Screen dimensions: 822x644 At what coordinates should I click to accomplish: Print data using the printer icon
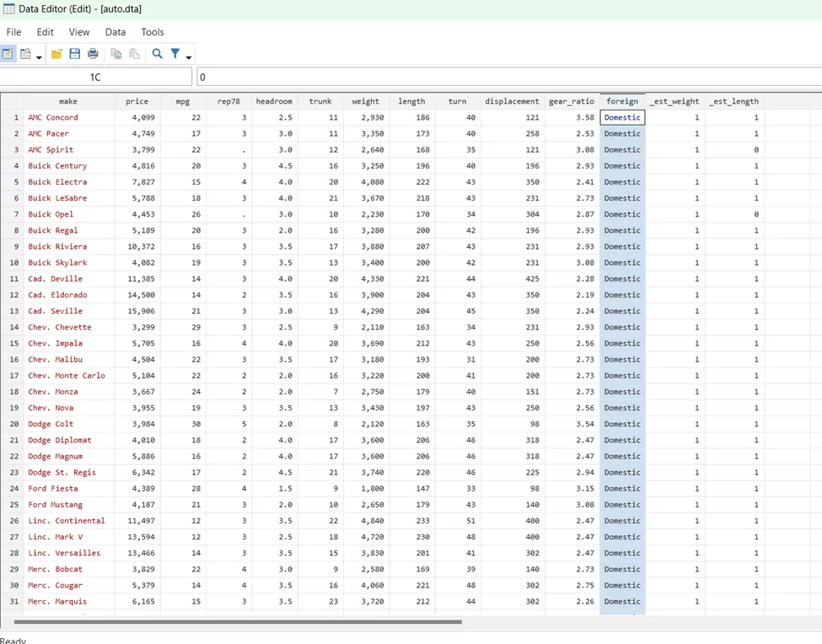93,54
